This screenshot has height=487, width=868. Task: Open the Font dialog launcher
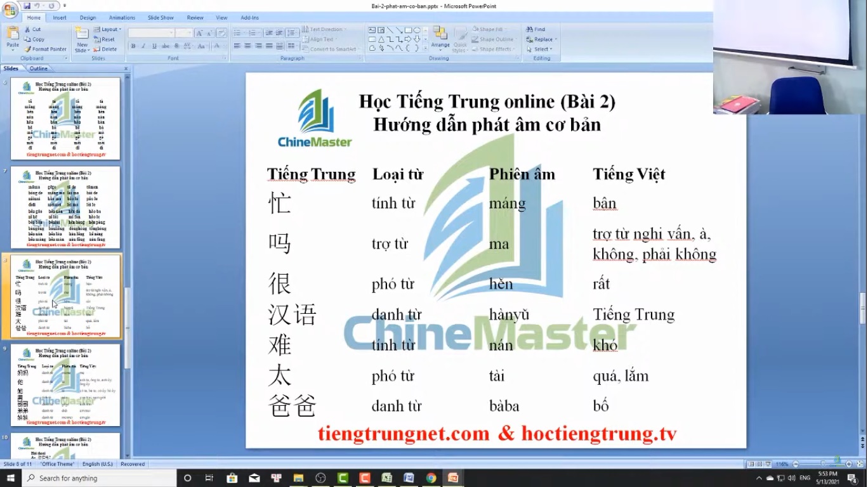click(x=224, y=58)
